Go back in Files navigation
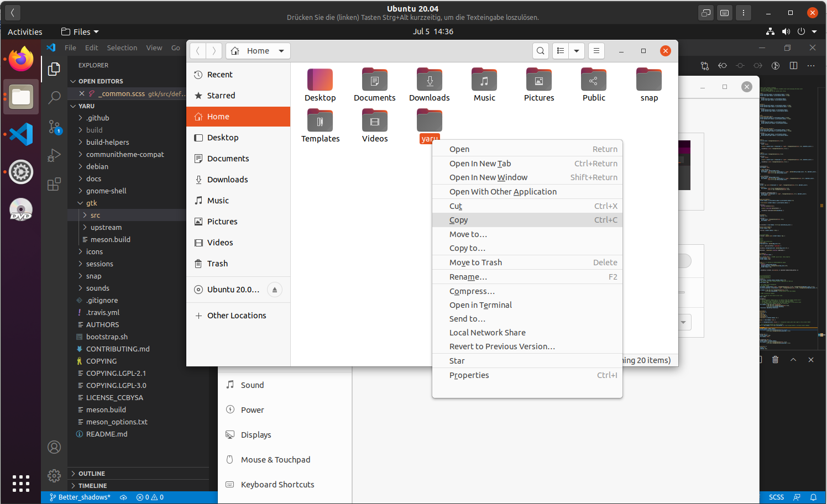Viewport: 827px width, 504px height. pyautogui.click(x=198, y=51)
